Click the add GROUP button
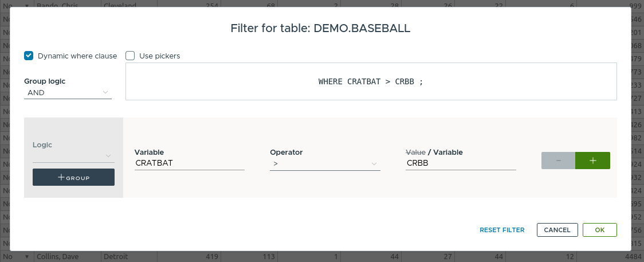644x262 pixels. (73, 178)
